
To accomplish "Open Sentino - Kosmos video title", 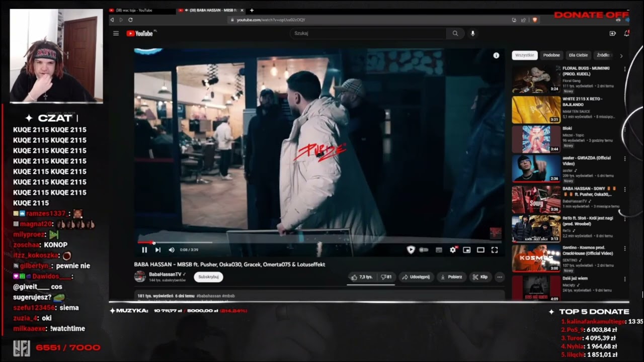I will tap(588, 251).
